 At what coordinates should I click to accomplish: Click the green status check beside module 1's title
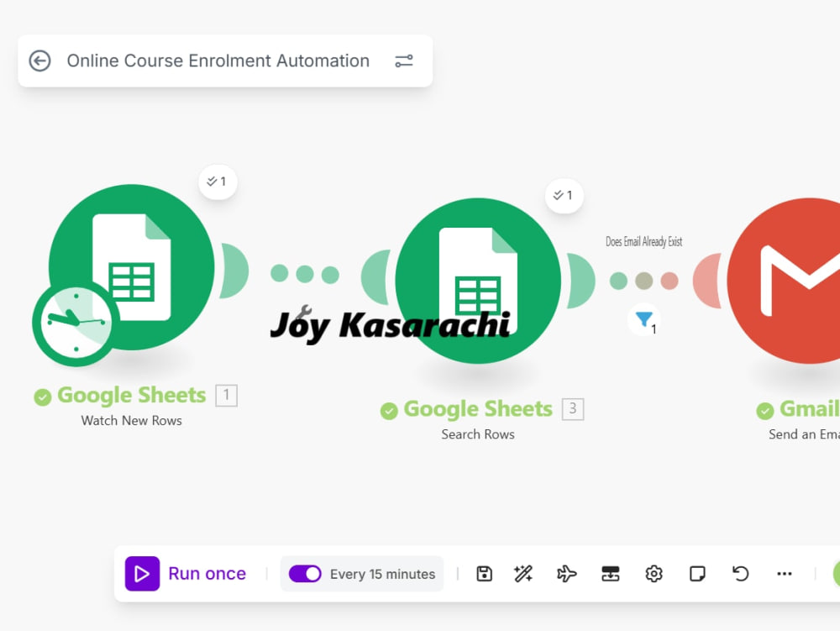[x=42, y=397]
